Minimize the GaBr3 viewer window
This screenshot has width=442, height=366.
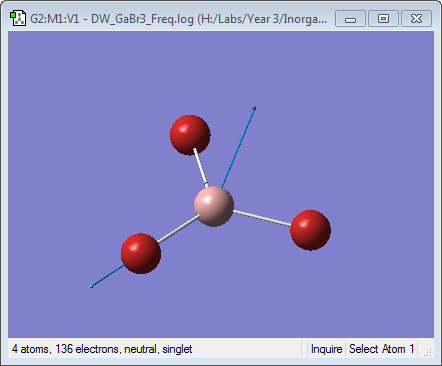(x=350, y=18)
